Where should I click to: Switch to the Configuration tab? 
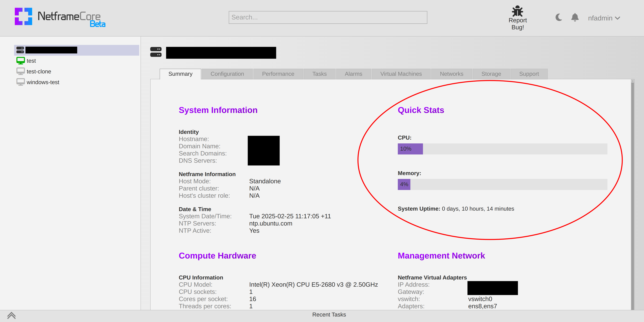click(227, 74)
